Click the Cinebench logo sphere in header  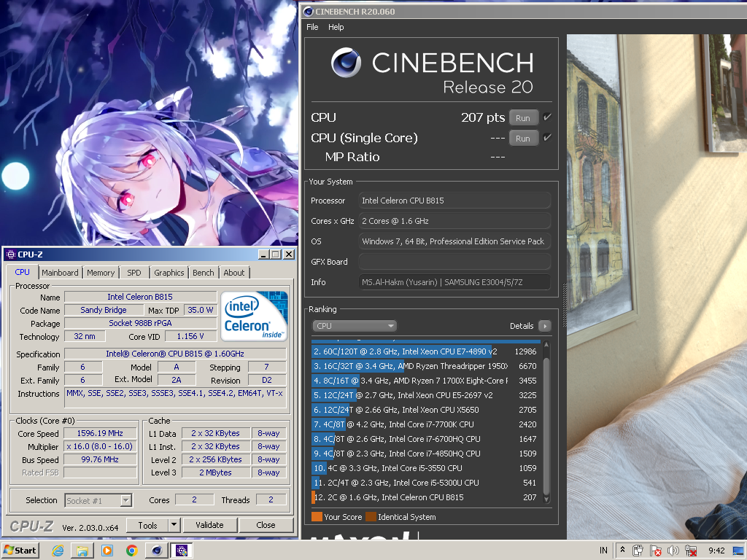(x=347, y=63)
